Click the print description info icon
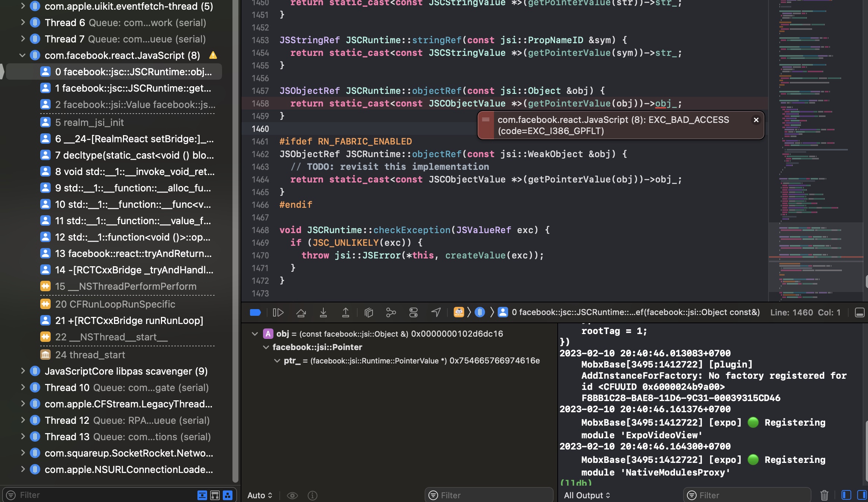 tap(313, 495)
